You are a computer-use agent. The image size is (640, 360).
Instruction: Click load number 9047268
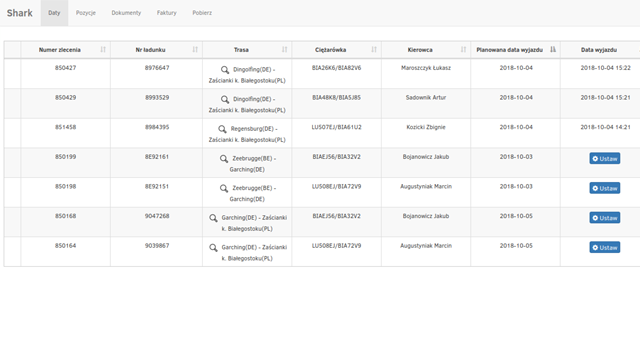click(157, 216)
